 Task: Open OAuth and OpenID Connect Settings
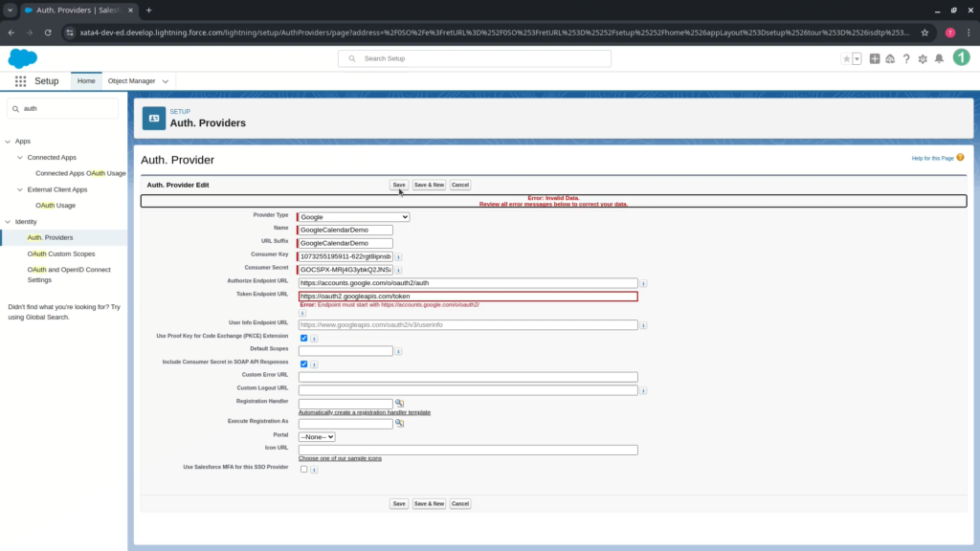(x=69, y=275)
